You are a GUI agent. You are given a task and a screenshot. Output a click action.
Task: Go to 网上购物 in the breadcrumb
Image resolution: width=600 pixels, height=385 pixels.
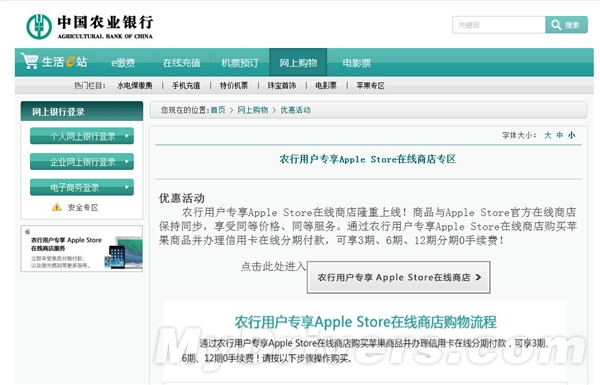click(x=253, y=110)
